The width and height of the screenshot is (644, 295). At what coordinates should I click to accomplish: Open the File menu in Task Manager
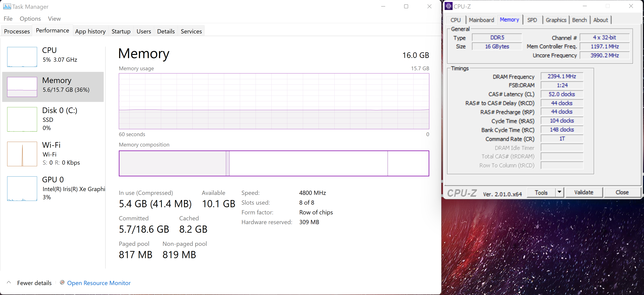point(8,19)
